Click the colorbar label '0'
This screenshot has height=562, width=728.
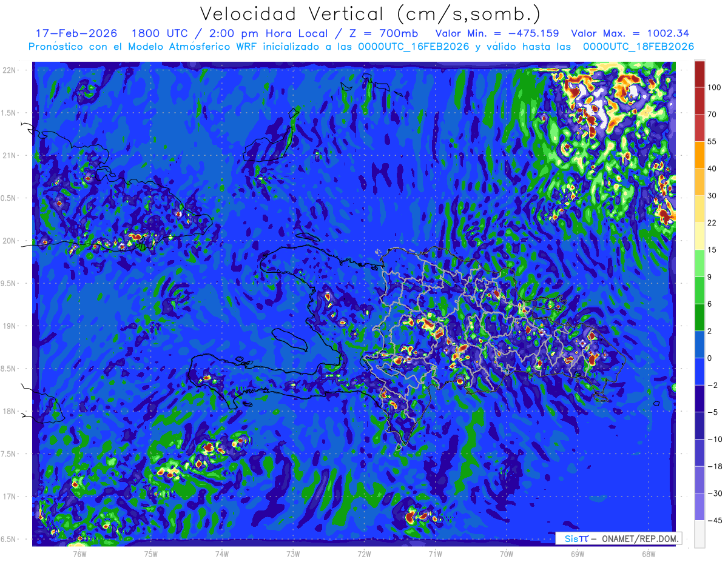pos(710,358)
